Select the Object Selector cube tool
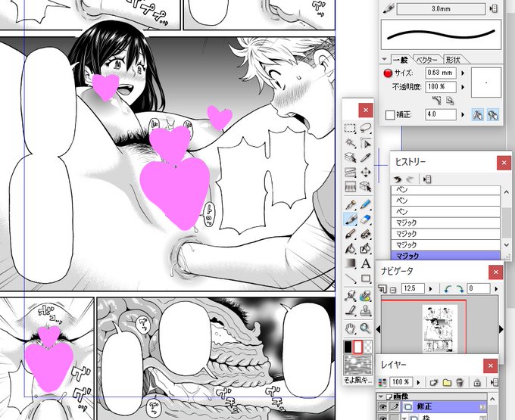 pyautogui.click(x=365, y=187)
